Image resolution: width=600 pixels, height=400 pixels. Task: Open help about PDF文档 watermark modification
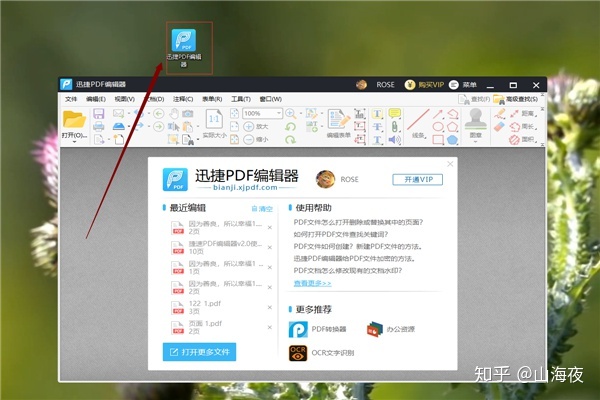point(348,271)
